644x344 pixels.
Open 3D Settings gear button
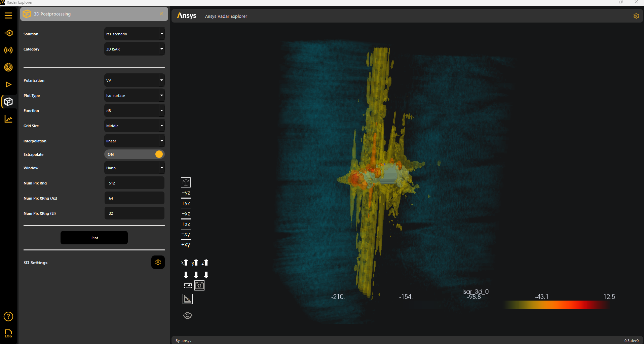[x=158, y=262]
